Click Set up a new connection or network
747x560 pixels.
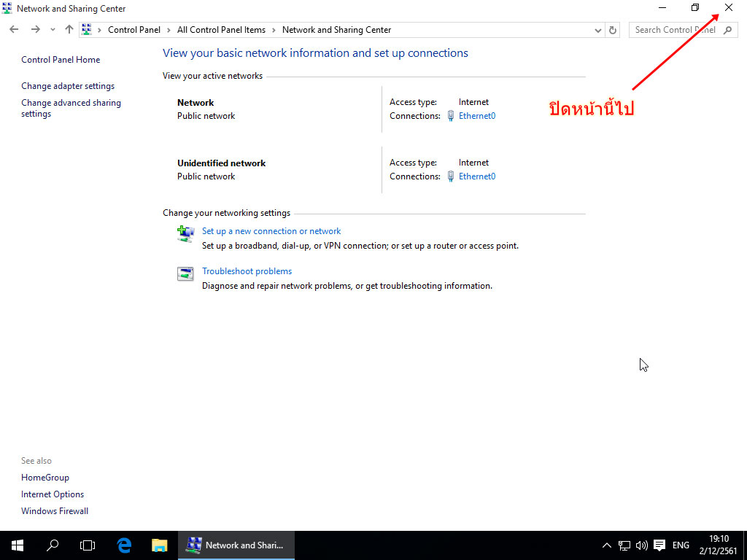(x=271, y=231)
